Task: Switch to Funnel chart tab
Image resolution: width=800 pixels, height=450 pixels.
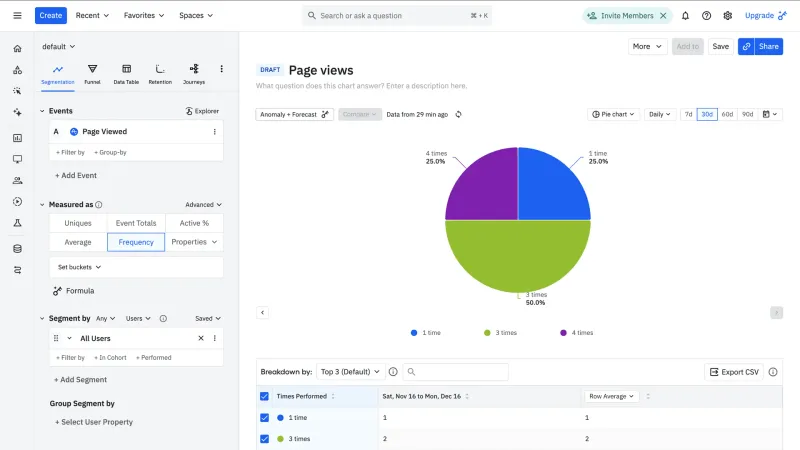Action: pyautogui.click(x=92, y=74)
